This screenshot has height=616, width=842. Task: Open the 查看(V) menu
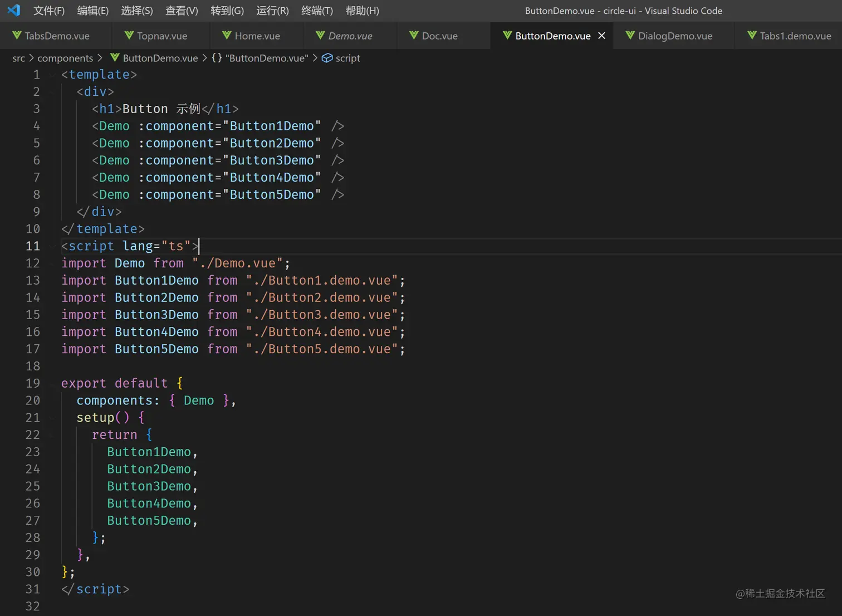[x=182, y=11]
